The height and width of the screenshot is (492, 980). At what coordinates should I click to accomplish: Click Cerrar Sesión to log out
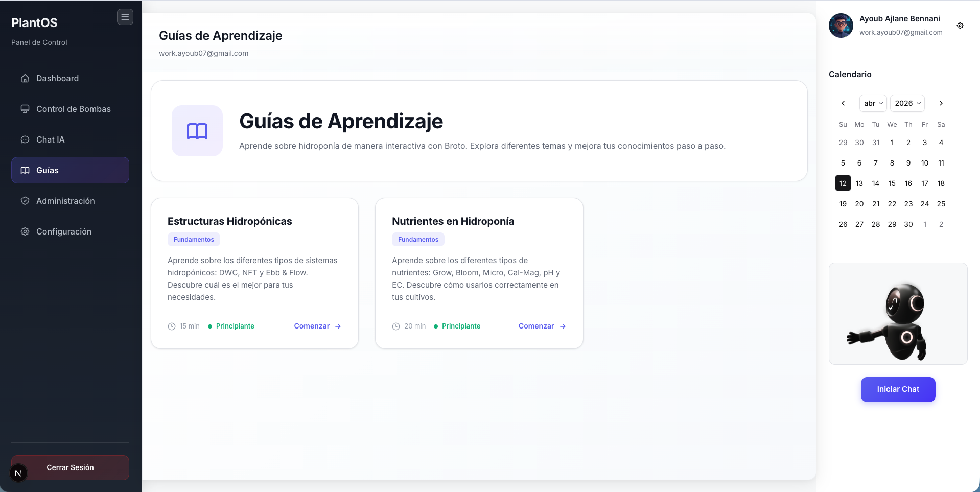point(70,467)
